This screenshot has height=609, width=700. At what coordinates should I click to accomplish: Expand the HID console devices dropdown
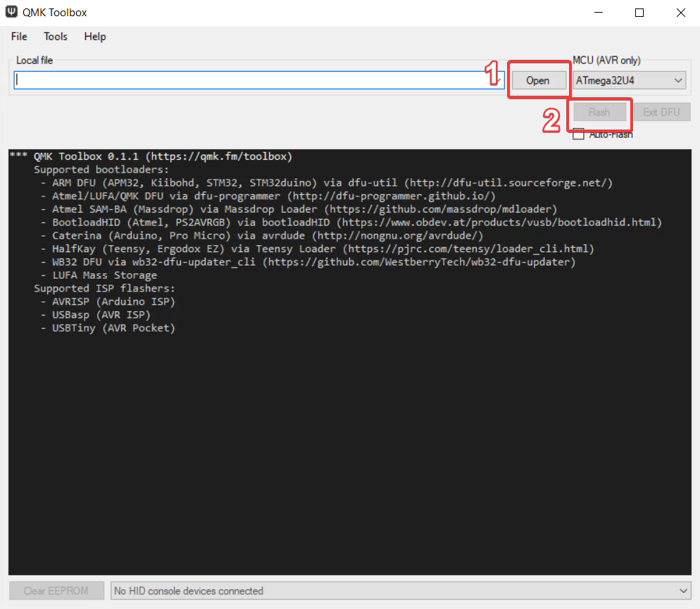point(401,591)
